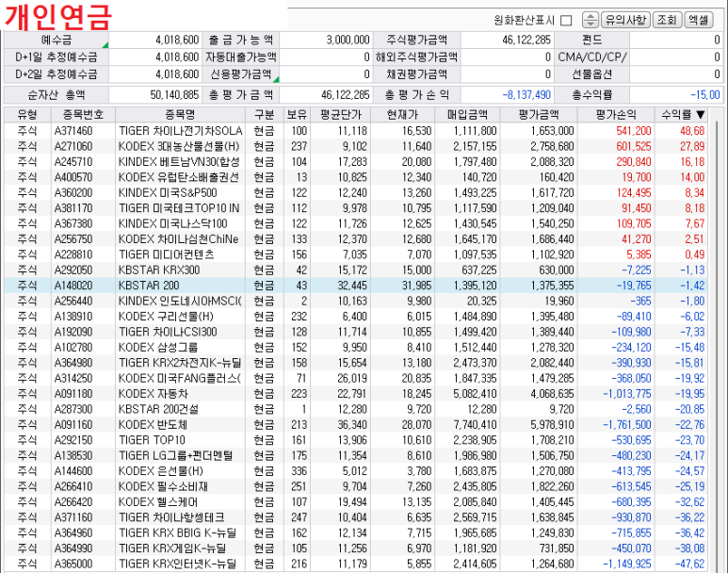This screenshot has height=573, width=728.
Task: Select the KODEX 자동차 row
Action: [x=356, y=394]
